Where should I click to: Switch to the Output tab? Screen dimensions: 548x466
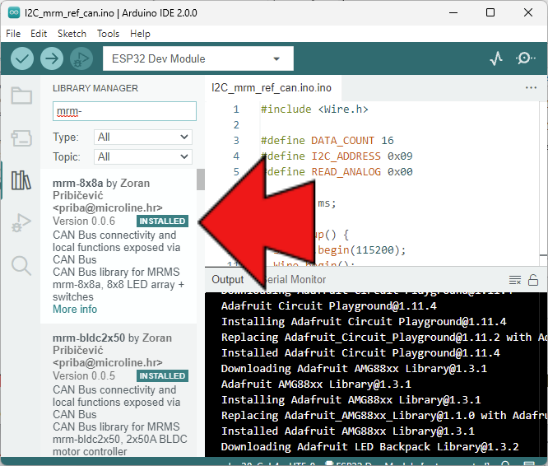click(228, 279)
